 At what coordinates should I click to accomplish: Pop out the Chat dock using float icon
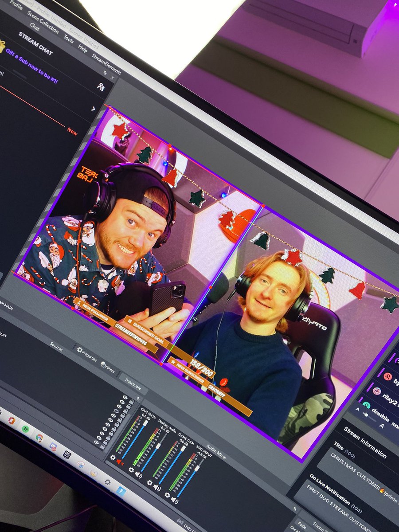tap(106, 72)
